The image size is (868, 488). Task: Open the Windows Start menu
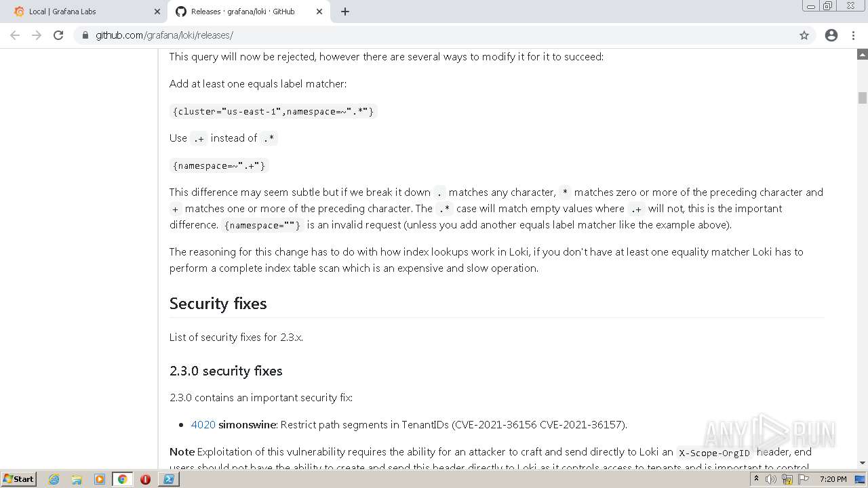pos(18,479)
